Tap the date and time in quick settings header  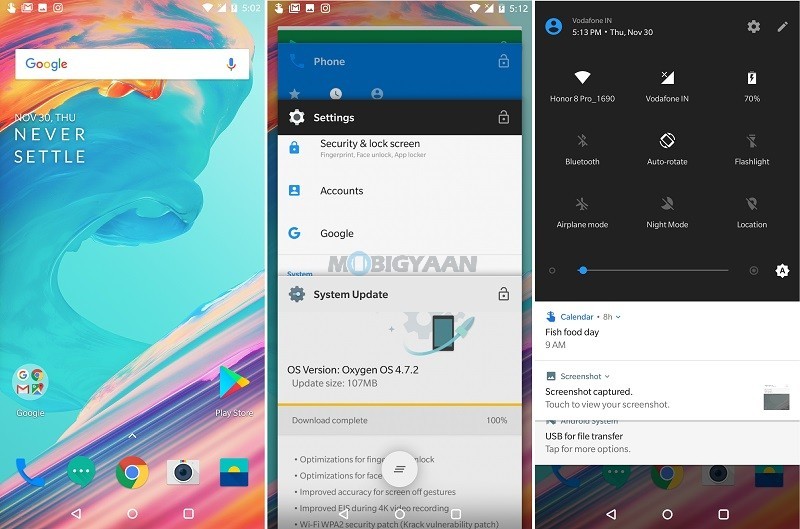pyautogui.click(x=612, y=32)
